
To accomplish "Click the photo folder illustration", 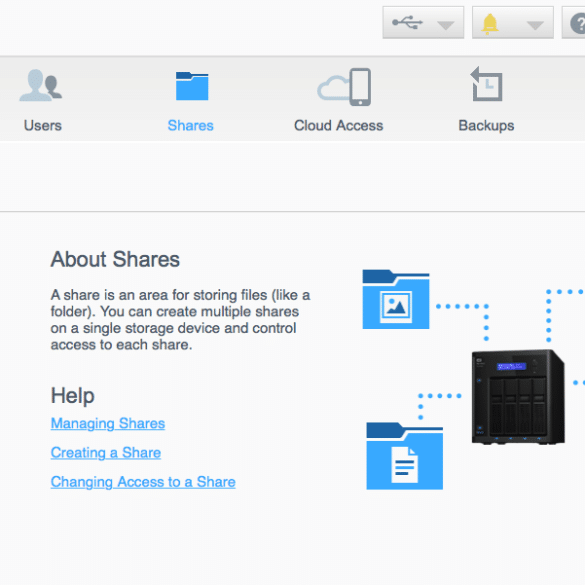I will [x=396, y=299].
